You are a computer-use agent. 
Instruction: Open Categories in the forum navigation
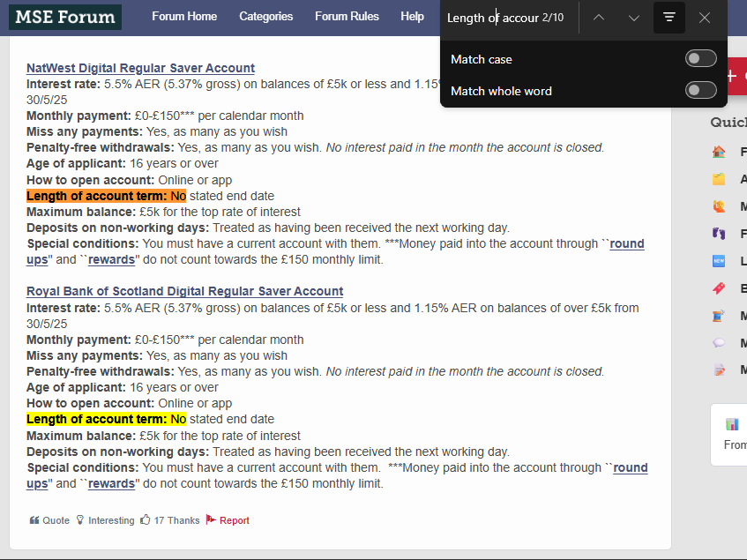pos(266,17)
